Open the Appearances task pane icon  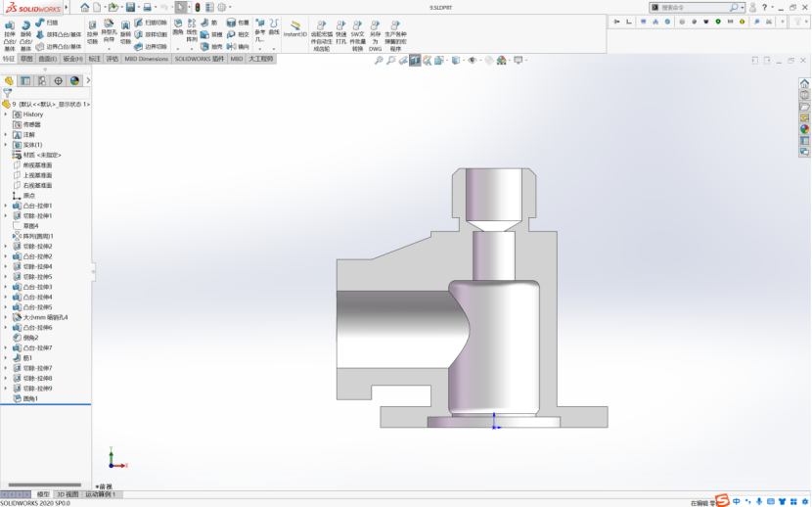coord(804,128)
